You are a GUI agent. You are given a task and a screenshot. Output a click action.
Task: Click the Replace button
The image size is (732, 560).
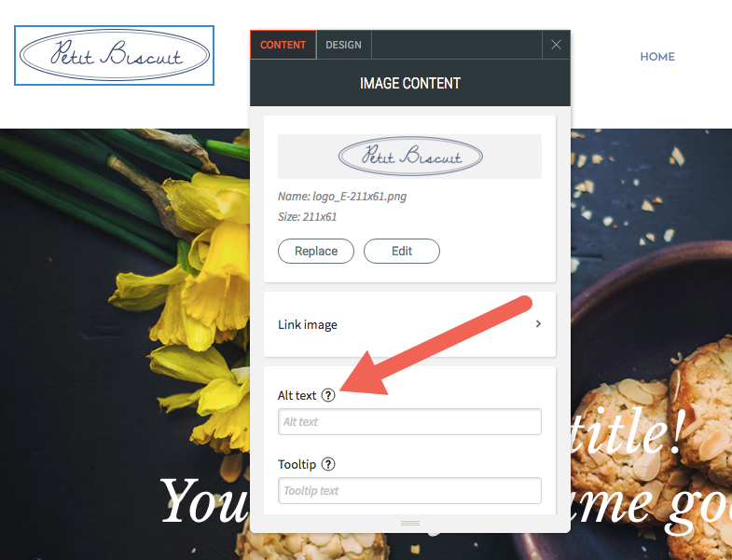pos(316,251)
